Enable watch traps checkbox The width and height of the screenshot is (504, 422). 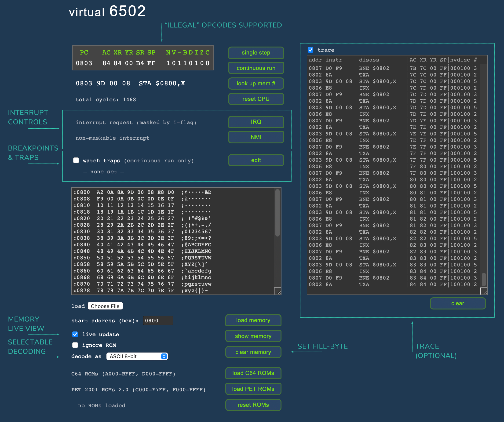pos(76,160)
